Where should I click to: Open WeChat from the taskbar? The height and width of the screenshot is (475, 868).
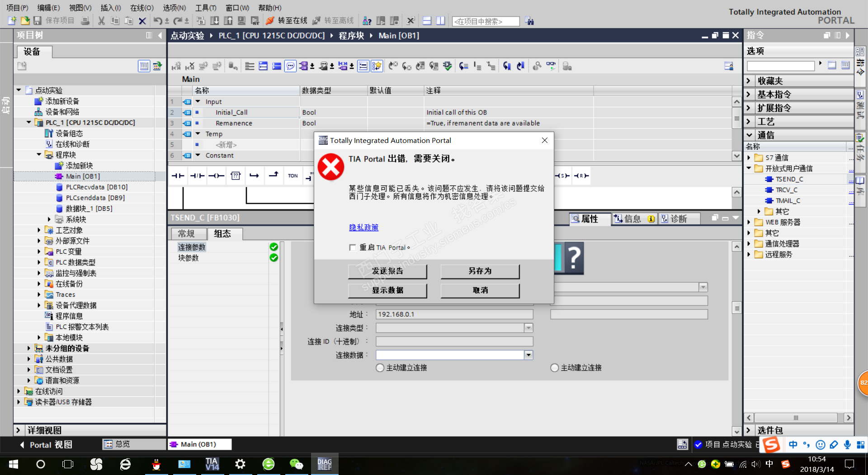pyautogui.click(x=296, y=464)
